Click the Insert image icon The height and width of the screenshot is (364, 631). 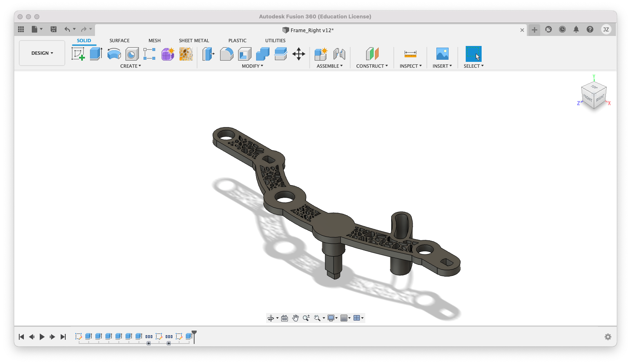coord(442,54)
